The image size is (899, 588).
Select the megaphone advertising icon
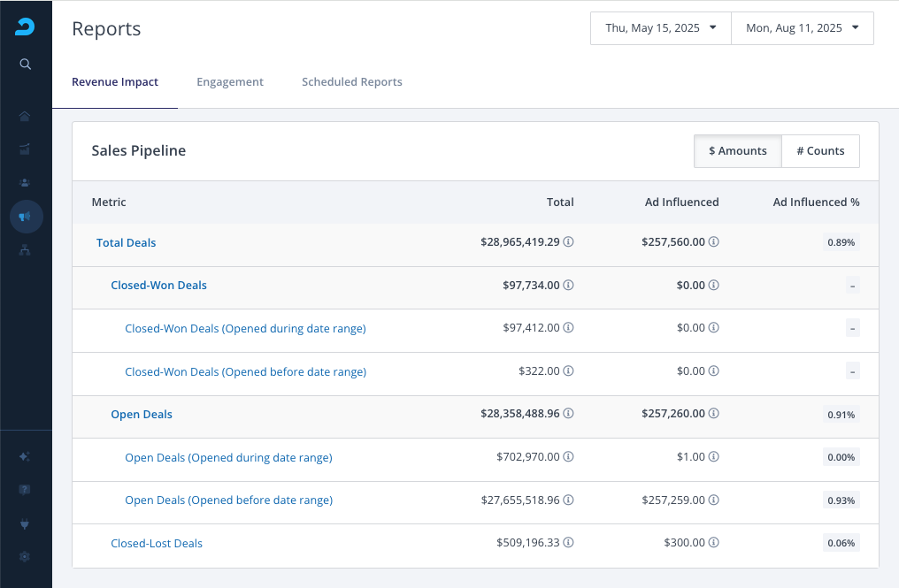(x=26, y=217)
